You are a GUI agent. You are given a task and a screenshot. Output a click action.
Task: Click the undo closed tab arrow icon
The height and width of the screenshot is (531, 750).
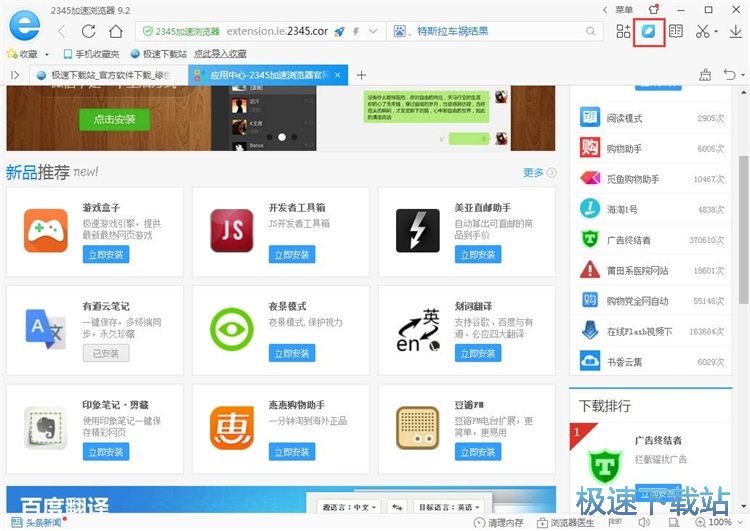(x=729, y=75)
